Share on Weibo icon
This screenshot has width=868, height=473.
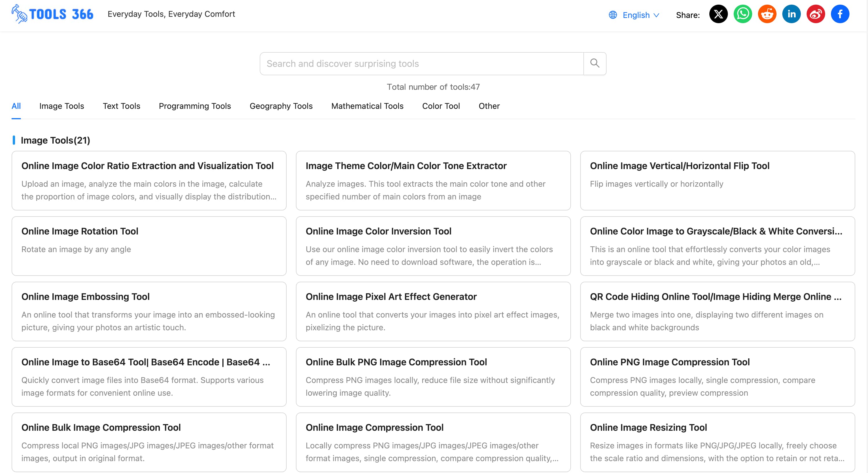tap(815, 14)
